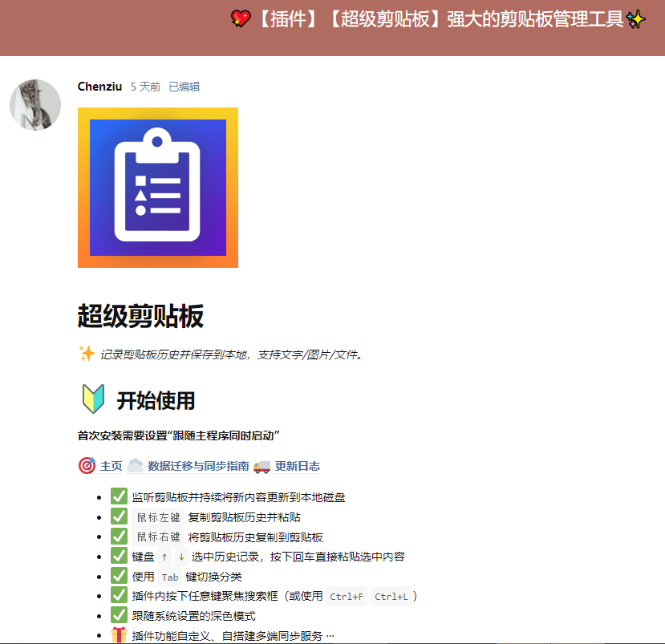
Task: Click the target emoji before 主页
Action: (x=87, y=465)
